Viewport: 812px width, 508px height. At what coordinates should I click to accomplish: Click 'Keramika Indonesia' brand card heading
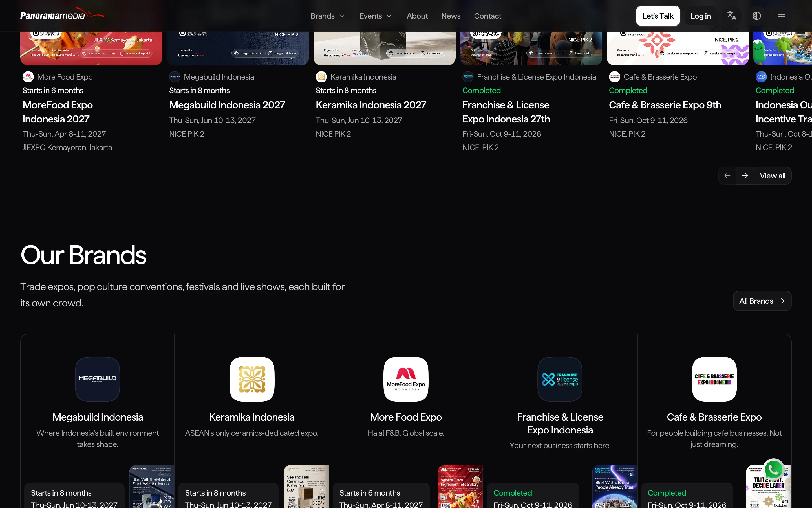click(x=252, y=417)
